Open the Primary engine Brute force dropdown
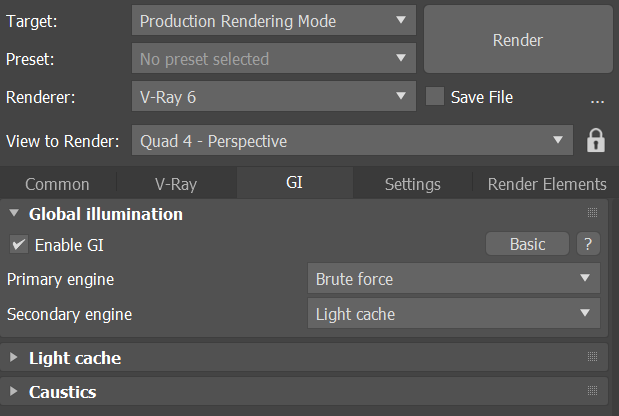The image size is (619, 416). (453, 280)
